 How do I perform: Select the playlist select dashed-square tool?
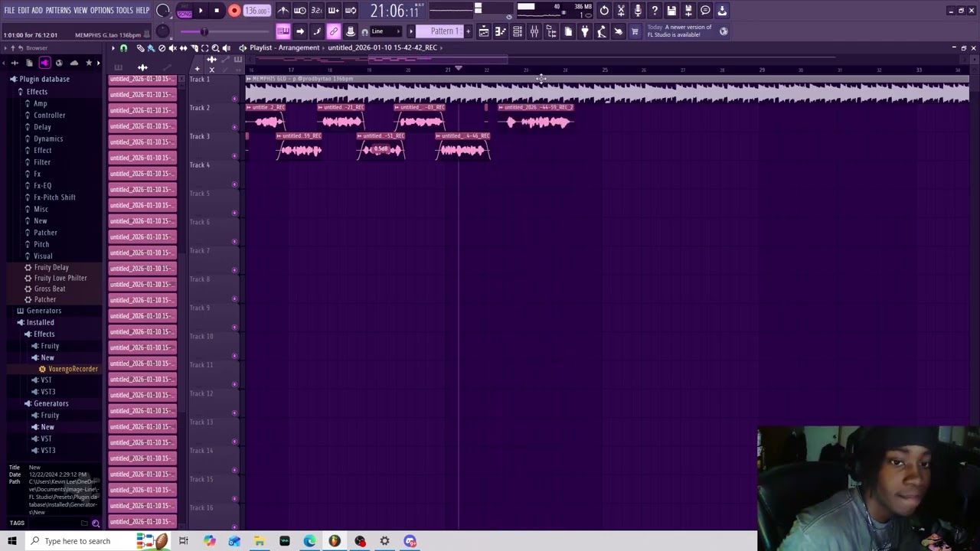pos(204,48)
